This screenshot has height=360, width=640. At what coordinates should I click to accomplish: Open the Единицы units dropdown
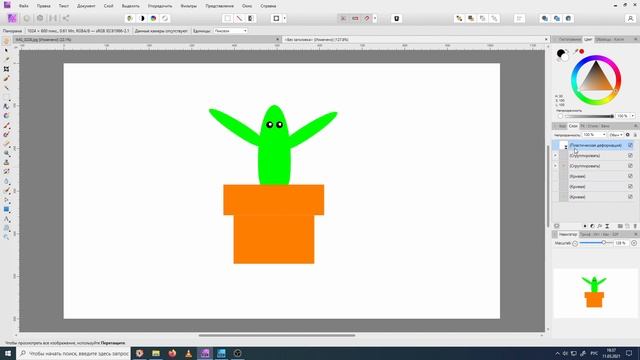[230, 31]
